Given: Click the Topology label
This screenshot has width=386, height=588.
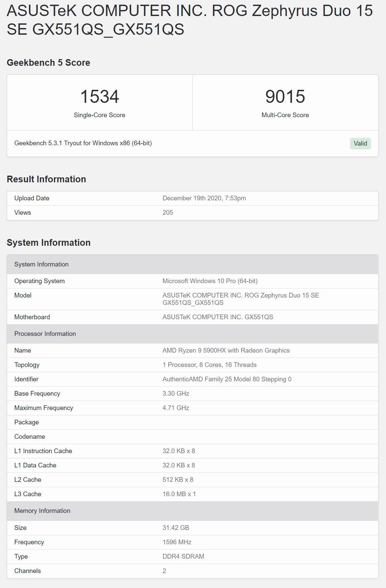Looking at the screenshot, I should 27,365.
